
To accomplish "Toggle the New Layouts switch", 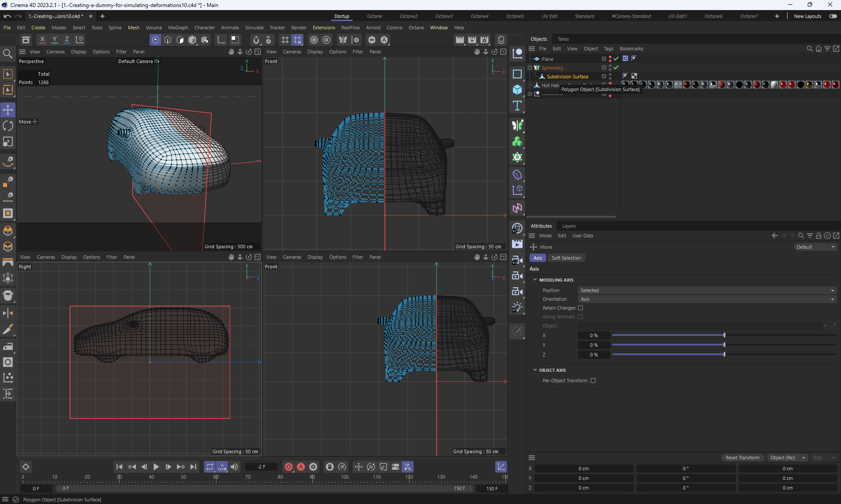I will point(833,16).
